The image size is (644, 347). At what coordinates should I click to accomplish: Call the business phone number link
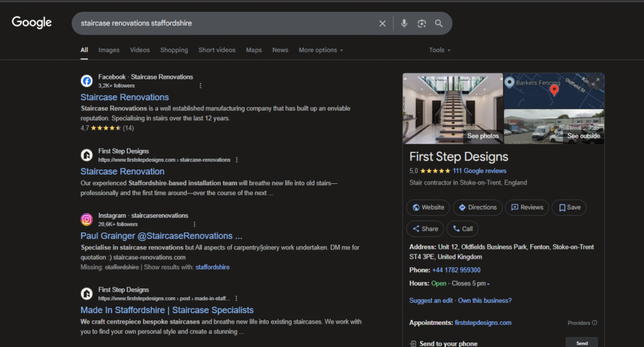(x=457, y=270)
